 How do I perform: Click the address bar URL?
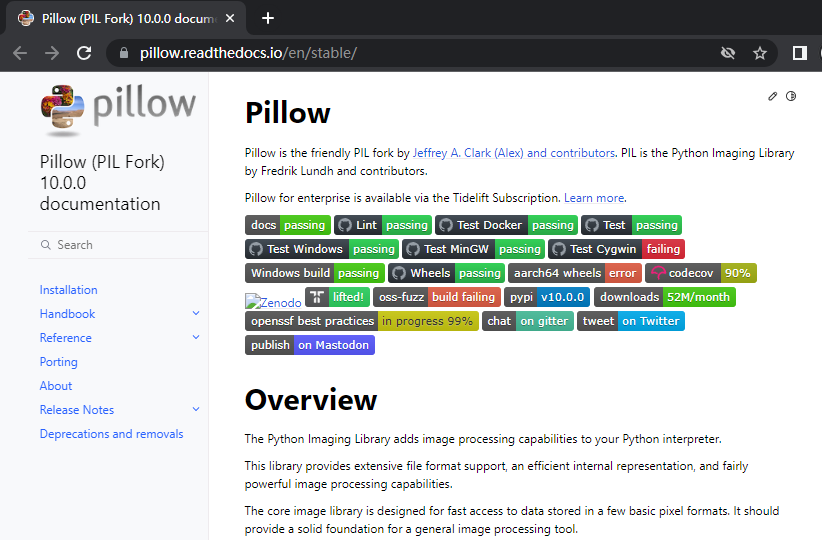pos(248,53)
